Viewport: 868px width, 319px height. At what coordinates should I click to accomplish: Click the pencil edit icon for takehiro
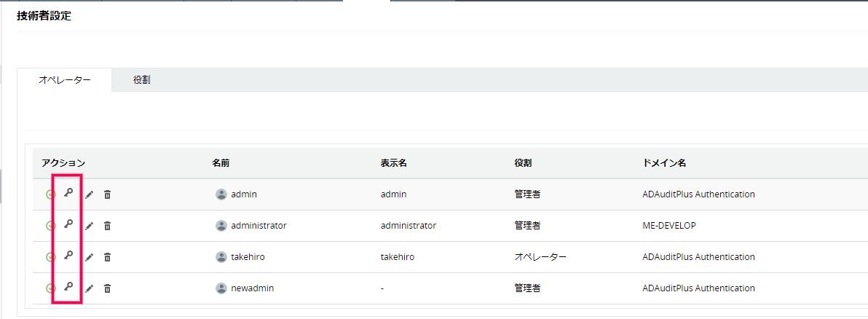(x=89, y=257)
